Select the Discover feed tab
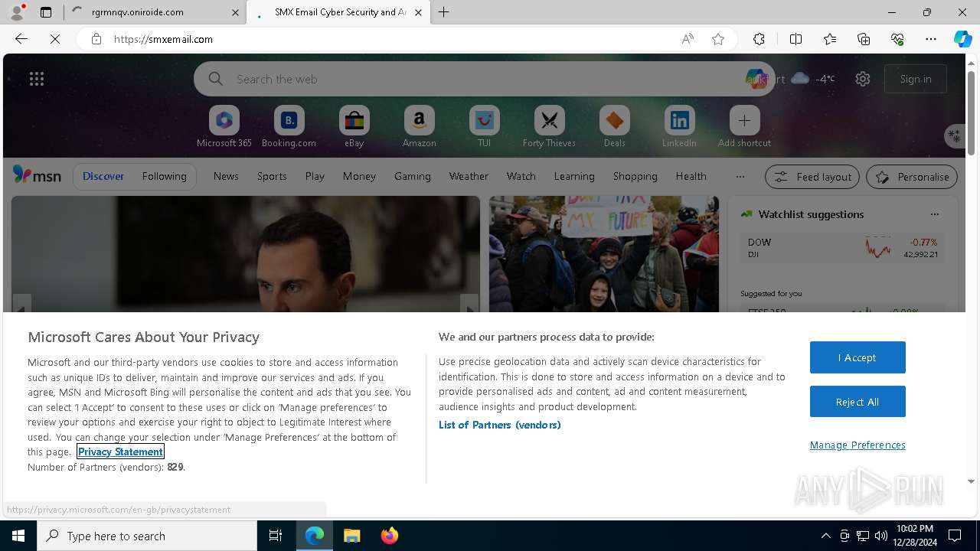980x551 pixels. 103,176
